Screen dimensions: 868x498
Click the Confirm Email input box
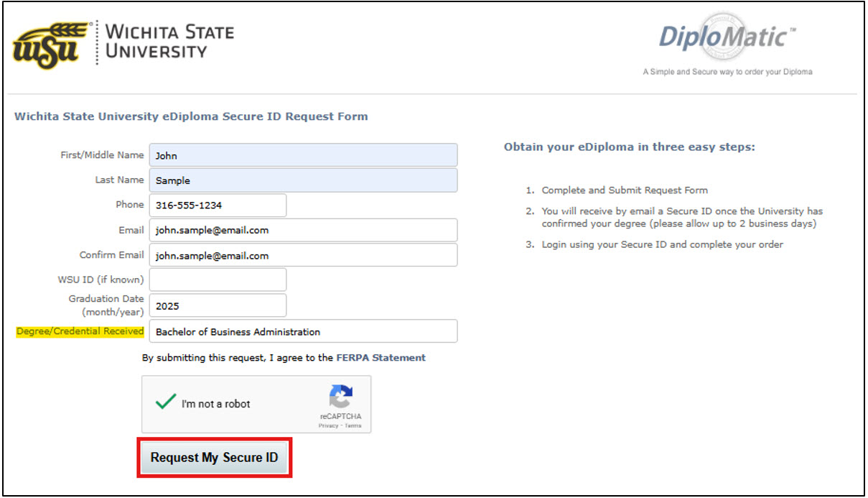(302, 255)
